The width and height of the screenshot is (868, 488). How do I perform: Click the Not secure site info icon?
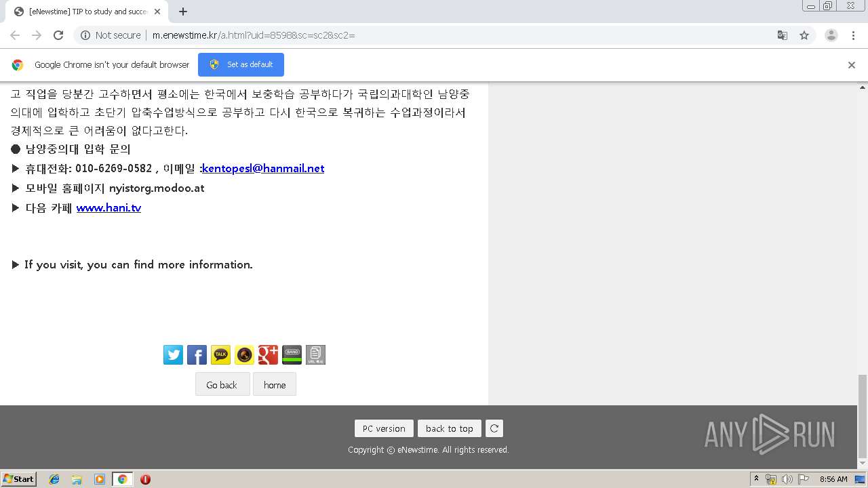click(x=85, y=35)
